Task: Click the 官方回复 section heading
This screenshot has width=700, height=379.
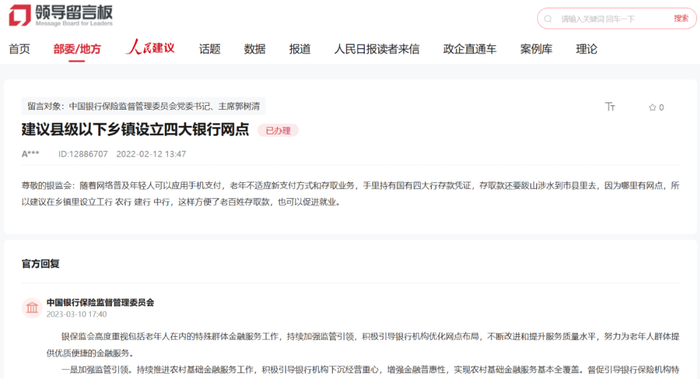Action: click(41, 264)
